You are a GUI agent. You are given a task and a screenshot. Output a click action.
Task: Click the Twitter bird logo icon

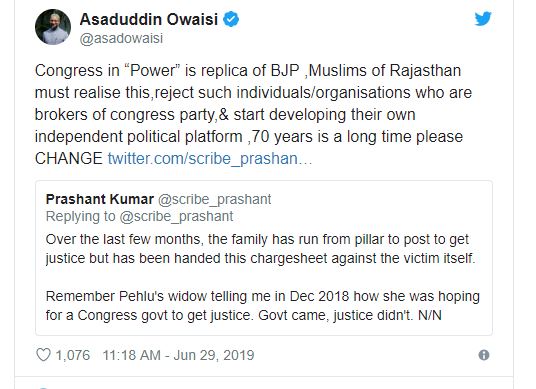(483, 18)
